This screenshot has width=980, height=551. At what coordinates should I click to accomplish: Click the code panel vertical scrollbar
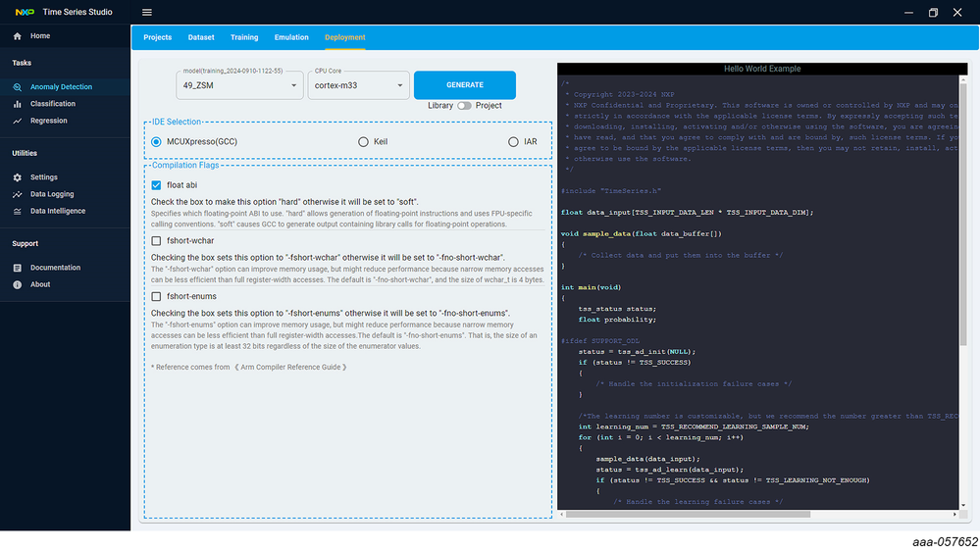963,213
